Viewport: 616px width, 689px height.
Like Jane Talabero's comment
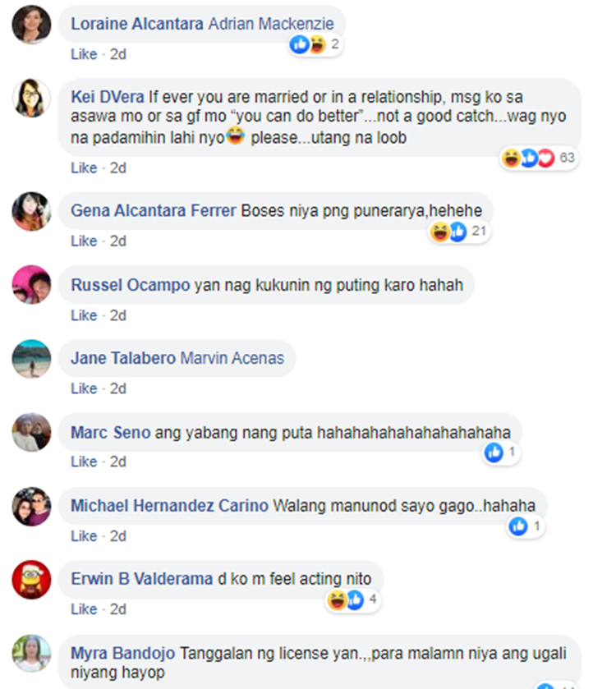pyautogui.click(x=84, y=388)
